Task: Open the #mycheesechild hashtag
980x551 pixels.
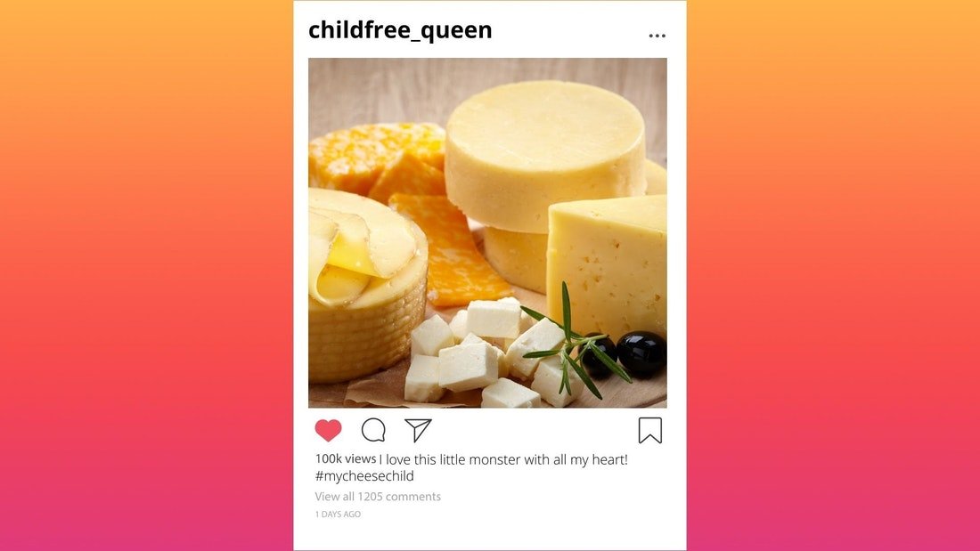Action: point(364,476)
